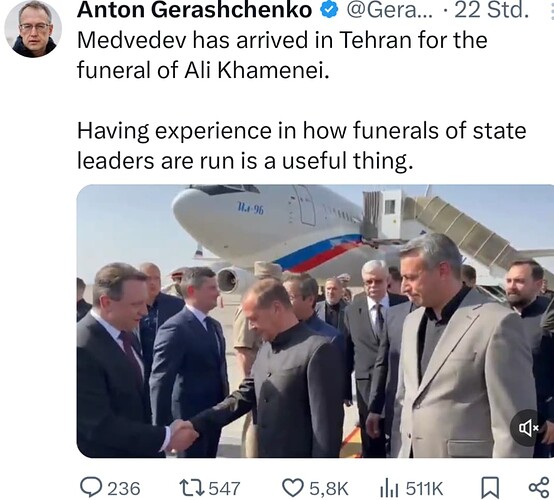Click the blue verified badge
The image size is (554, 500).
[x=329, y=11]
